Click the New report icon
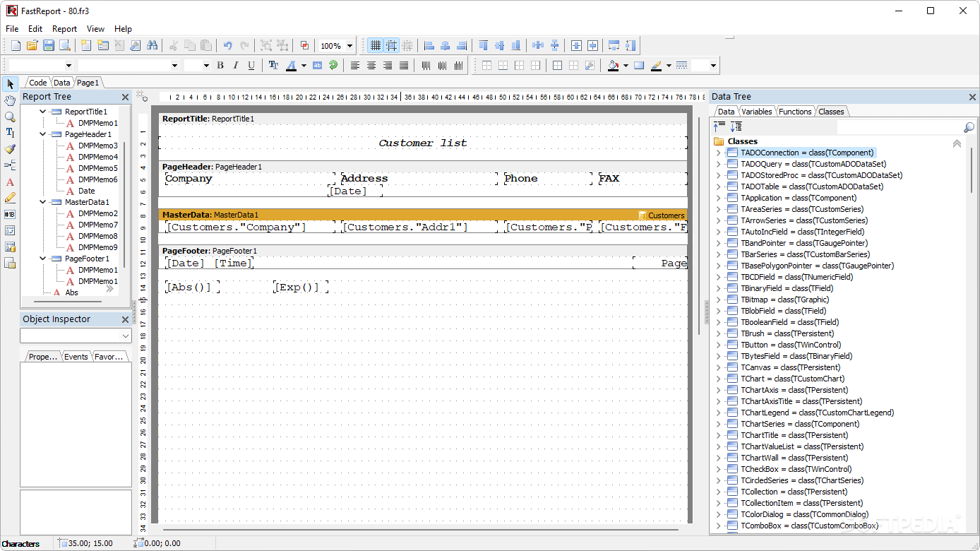 (16, 45)
